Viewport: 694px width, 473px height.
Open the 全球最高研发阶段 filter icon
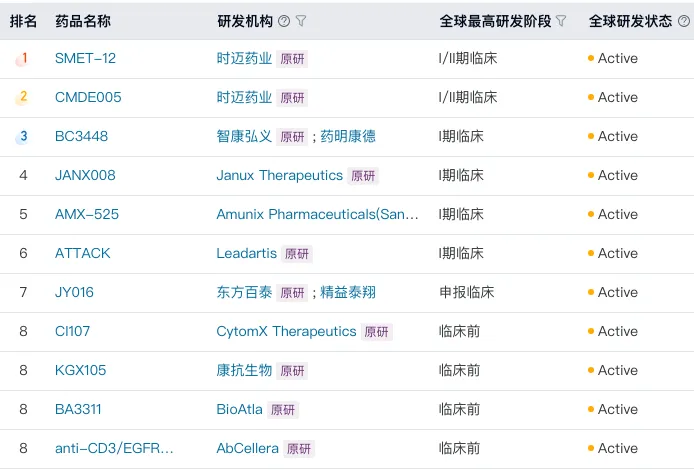tap(561, 21)
